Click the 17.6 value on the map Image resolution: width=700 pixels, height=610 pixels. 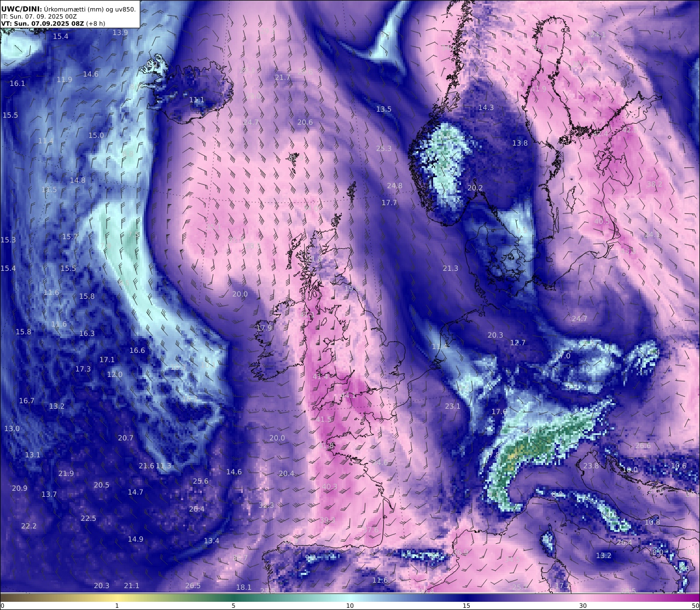point(499,411)
